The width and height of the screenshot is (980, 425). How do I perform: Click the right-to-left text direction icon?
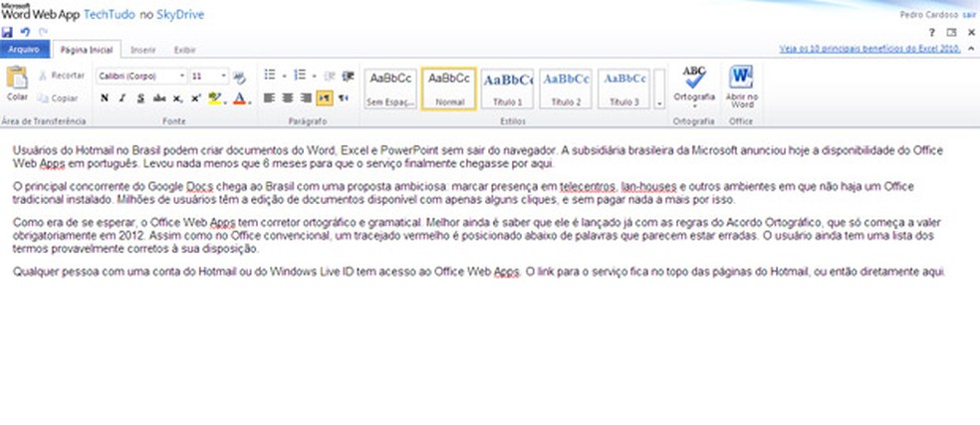(x=344, y=99)
